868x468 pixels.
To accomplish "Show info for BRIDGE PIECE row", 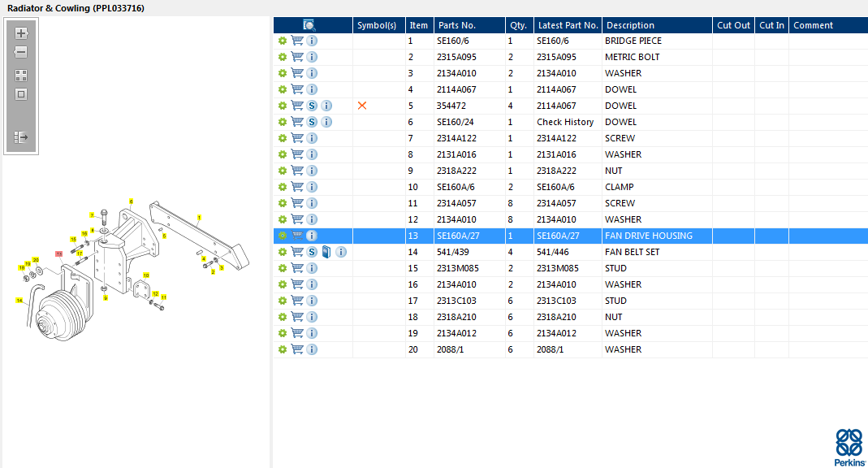I will click(313, 41).
